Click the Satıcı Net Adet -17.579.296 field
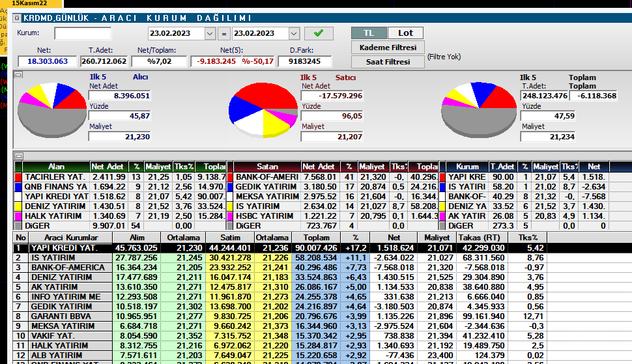This screenshot has width=632, height=364. tap(332, 96)
